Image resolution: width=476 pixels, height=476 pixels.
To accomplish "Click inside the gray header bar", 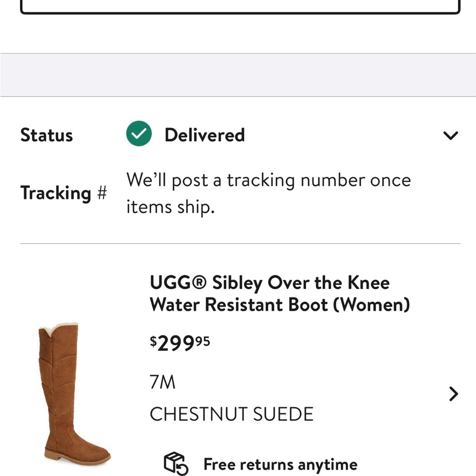I will 238,74.
